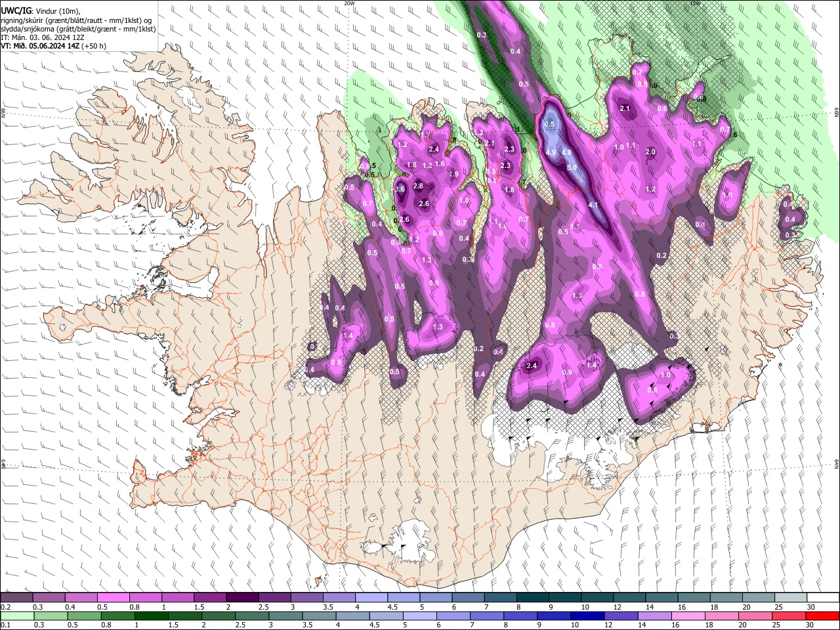Click the 0.1 label in the bottom legend row
Image resolution: width=840 pixels, height=630 pixels.
pyautogui.click(x=5, y=625)
